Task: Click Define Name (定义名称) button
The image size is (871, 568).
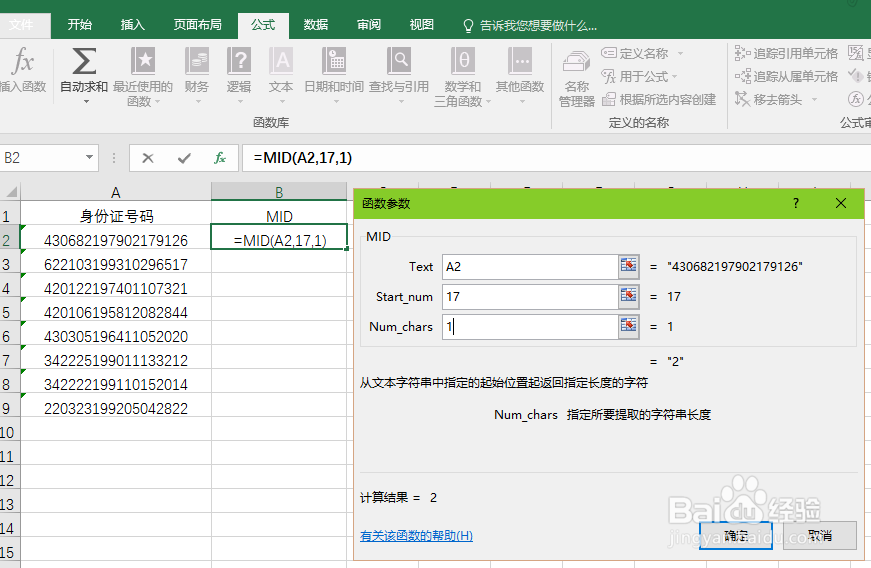Action: [x=635, y=53]
